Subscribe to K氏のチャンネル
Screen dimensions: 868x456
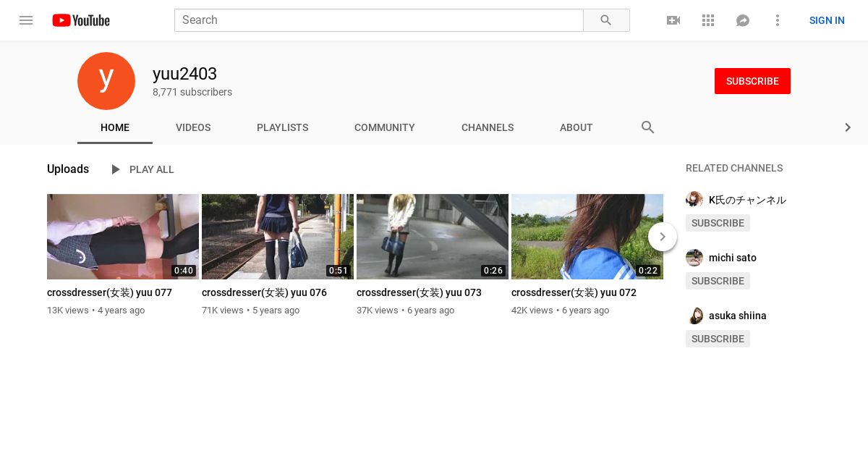(x=718, y=223)
